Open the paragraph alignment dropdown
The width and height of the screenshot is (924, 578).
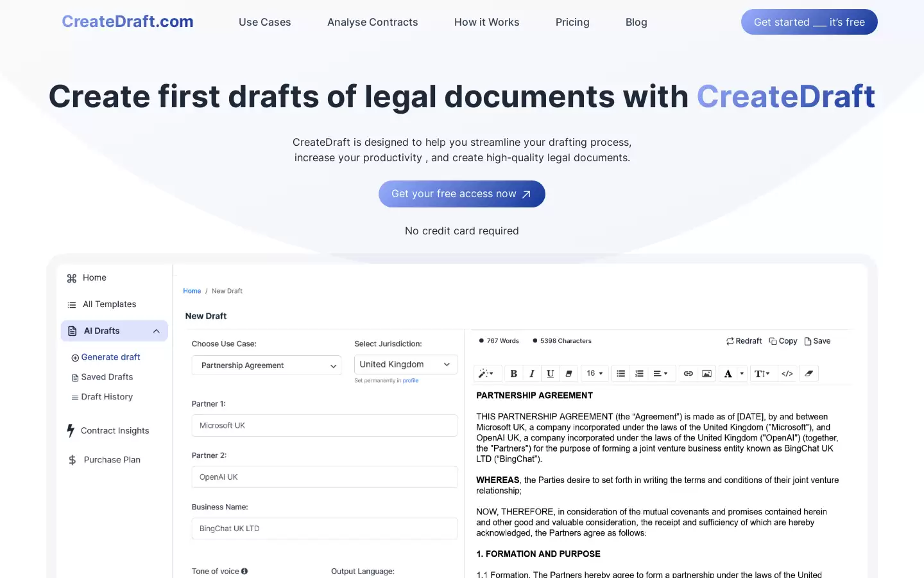(661, 373)
